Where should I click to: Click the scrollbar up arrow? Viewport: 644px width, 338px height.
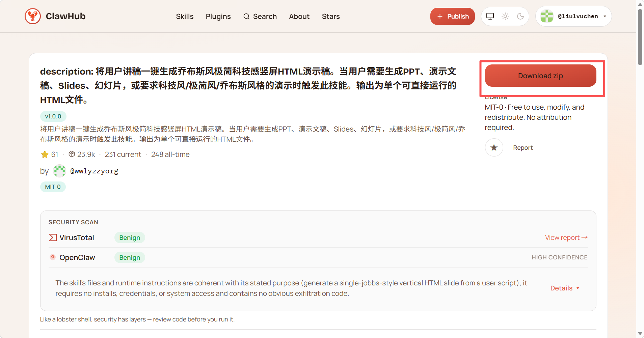(x=640, y=4)
